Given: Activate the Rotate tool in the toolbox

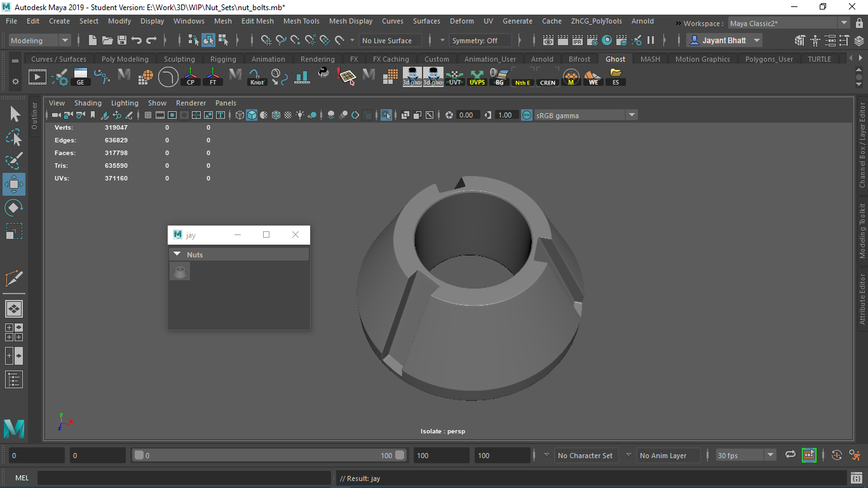Looking at the screenshot, I should [14, 208].
